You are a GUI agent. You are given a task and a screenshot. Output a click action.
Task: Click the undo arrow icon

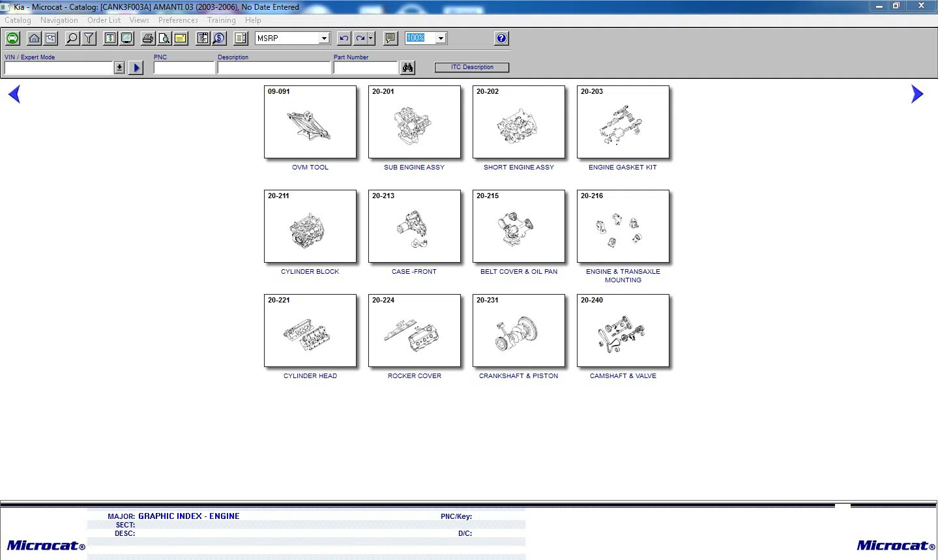344,38
